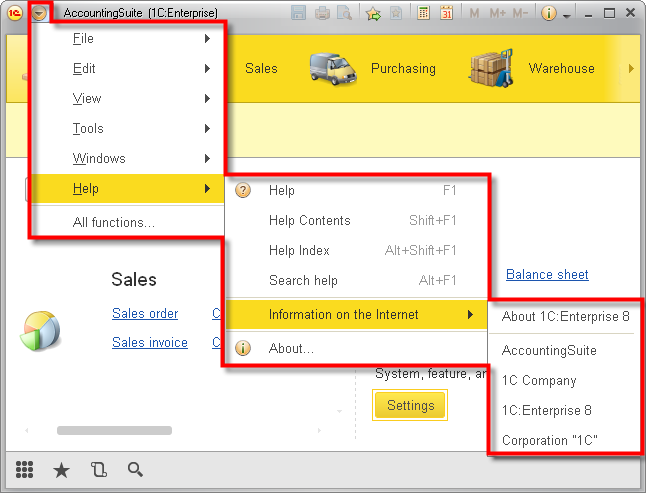Click the Sales pie chart icon

[40, 331]
